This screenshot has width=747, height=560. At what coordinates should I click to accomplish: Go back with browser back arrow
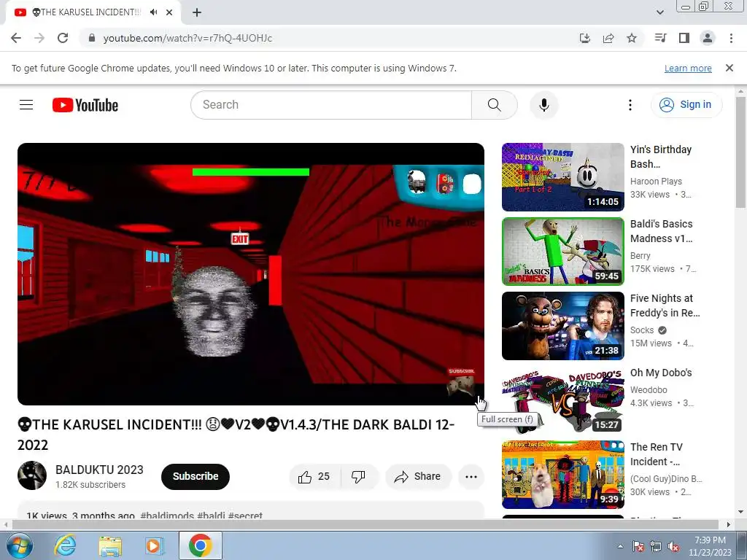tap(16, 38)
